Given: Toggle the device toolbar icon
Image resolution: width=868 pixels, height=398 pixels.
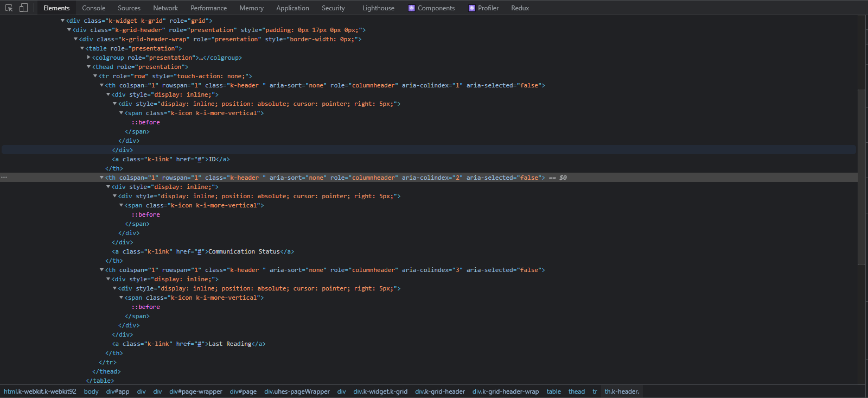Looking at the screenshot, I should coord(23,8).
